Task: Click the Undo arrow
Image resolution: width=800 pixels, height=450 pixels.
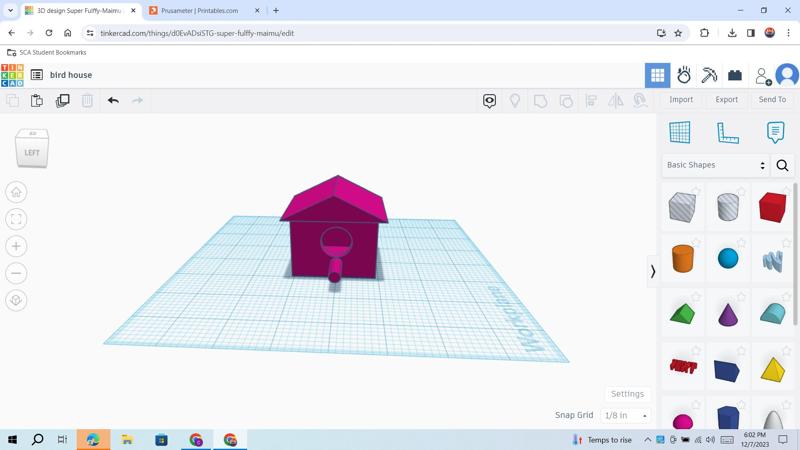Action: coord(113,100)
